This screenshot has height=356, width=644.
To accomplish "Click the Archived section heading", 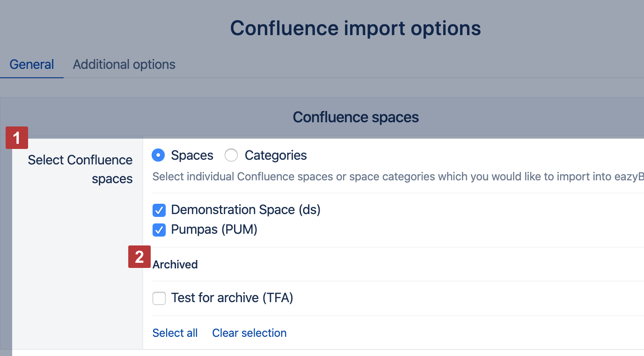I will 175,265.
